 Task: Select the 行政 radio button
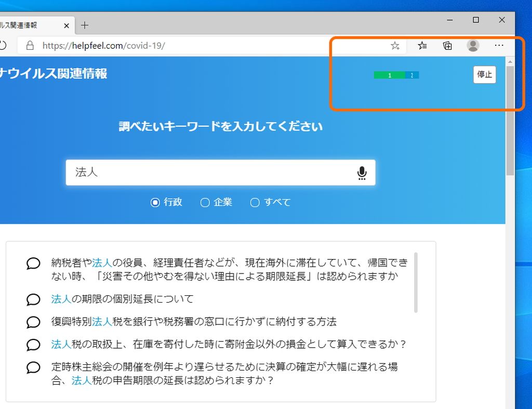[155, 202]
